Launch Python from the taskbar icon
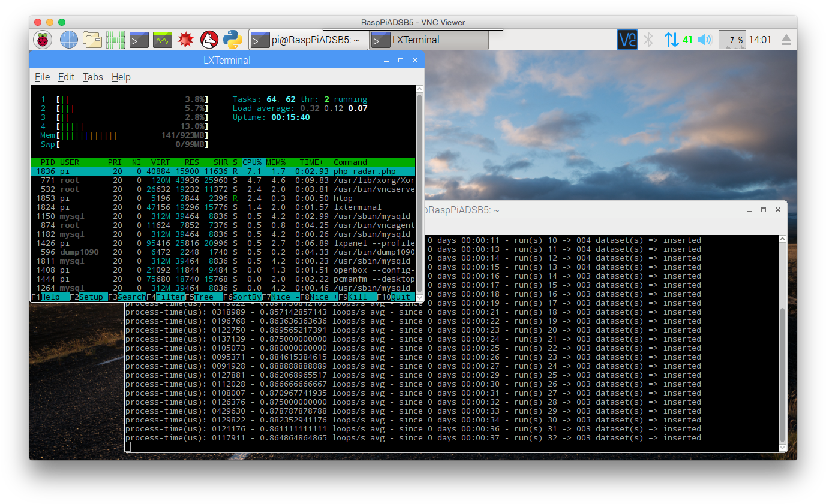Screen dimensions: 826x504 pos(233,39)
